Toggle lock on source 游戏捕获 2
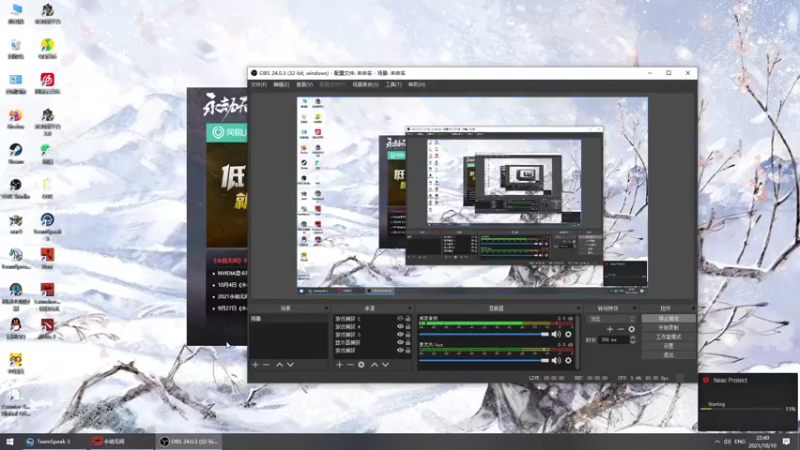 pos(408,318)
